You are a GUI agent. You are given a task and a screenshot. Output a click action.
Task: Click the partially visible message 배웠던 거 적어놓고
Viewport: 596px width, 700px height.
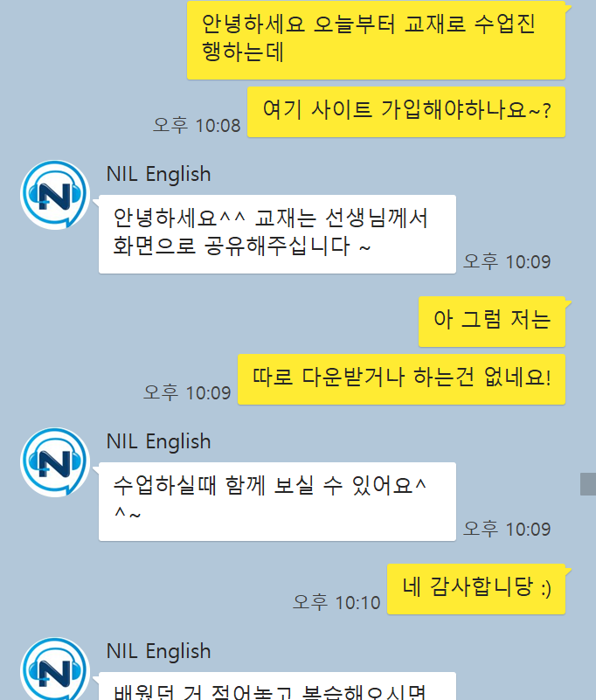[x=277, y=686]
